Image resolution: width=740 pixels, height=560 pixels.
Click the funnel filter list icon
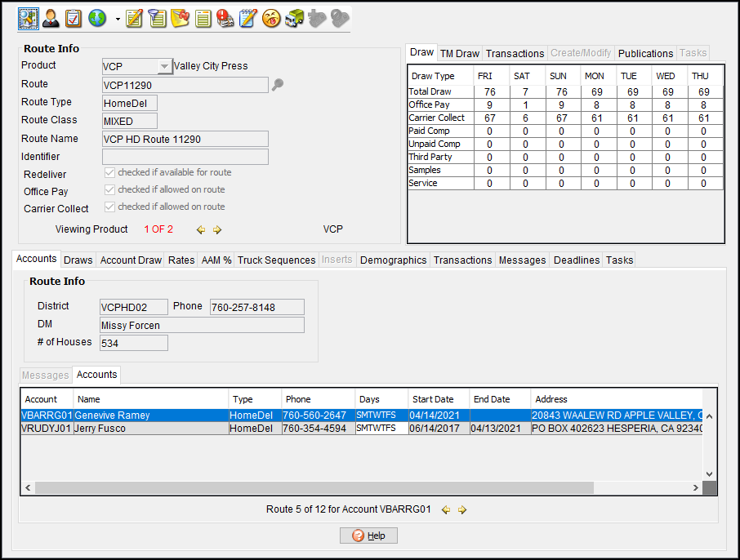click(x=157, y=17)
